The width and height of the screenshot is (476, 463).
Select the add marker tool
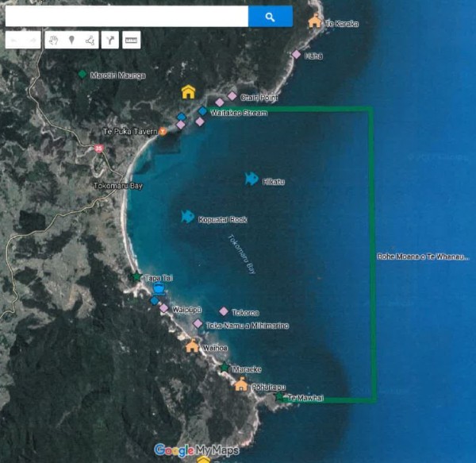tap(71, 40)
